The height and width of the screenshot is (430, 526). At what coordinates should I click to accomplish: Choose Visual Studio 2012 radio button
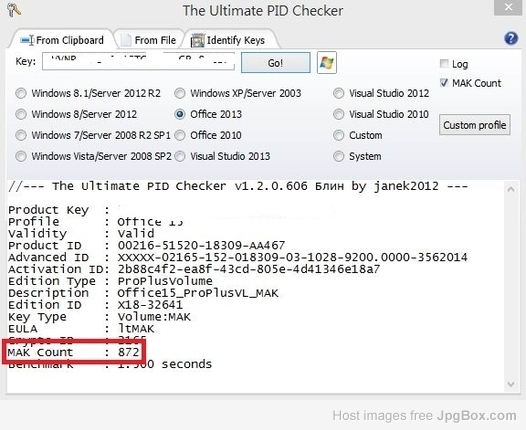pos(338,93)
